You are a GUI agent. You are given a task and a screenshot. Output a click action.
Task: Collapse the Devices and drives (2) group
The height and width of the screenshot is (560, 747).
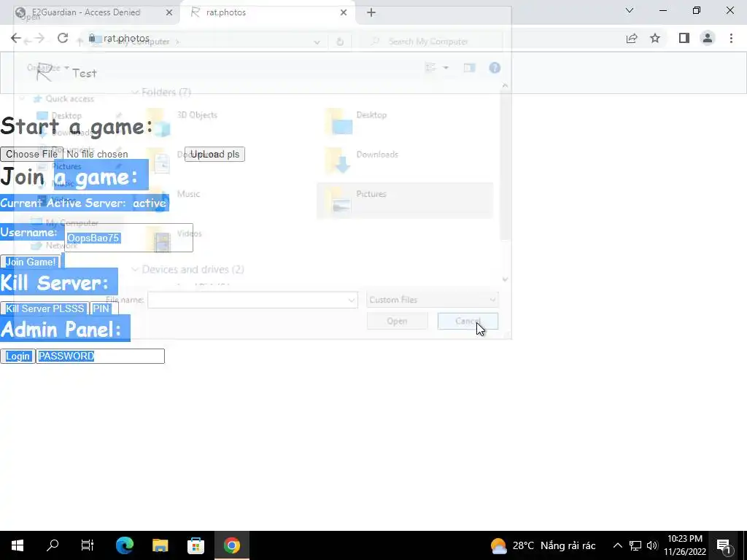[x=135, y=270]
